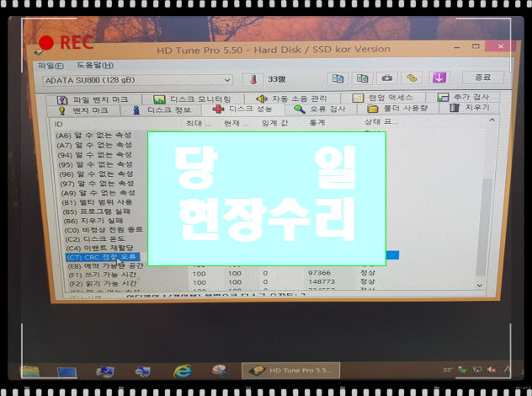The width and height of the screenshot is (532, 396).
Task: Click the thermometer temperature icon
Action: coord(253,79)
